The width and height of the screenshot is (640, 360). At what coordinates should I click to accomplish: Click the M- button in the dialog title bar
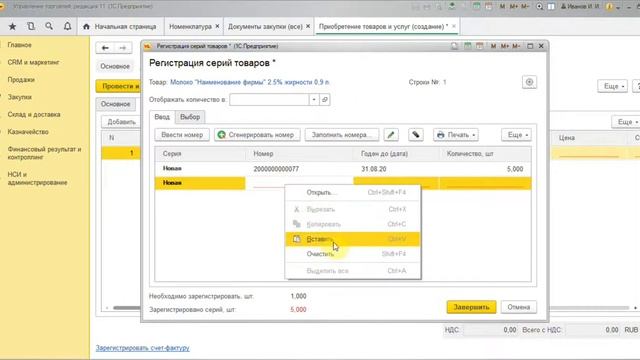pos(516,46)
